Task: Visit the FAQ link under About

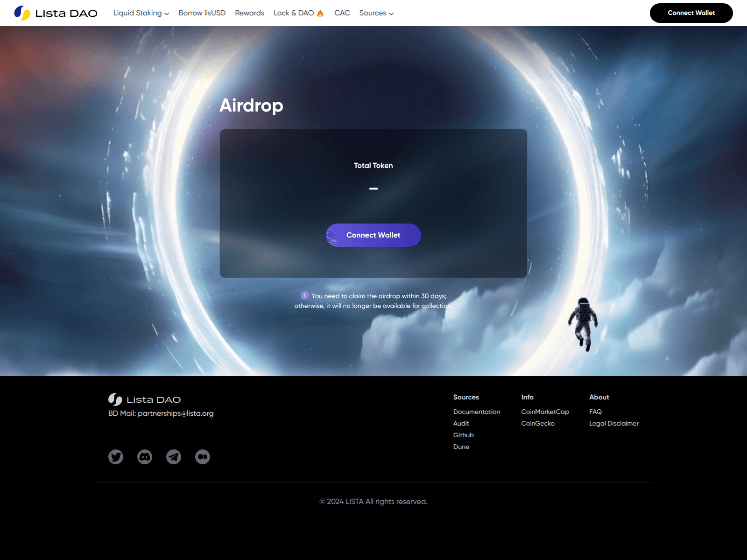Action: tap(596, 412)
